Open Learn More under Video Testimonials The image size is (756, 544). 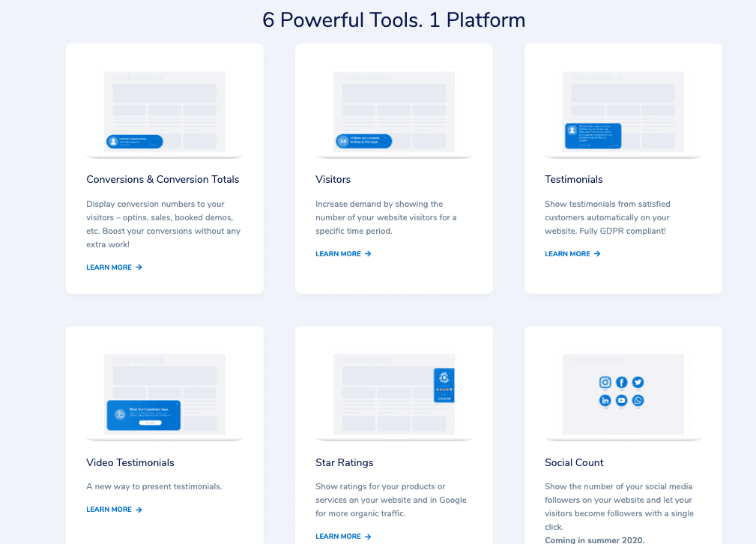[x=114, y=510]
